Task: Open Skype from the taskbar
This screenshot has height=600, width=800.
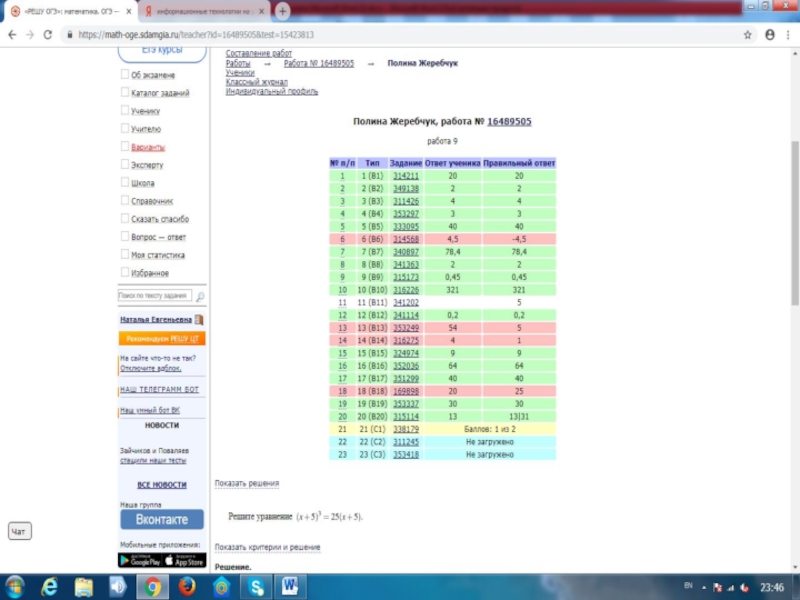Action: [x=256, y=587]
